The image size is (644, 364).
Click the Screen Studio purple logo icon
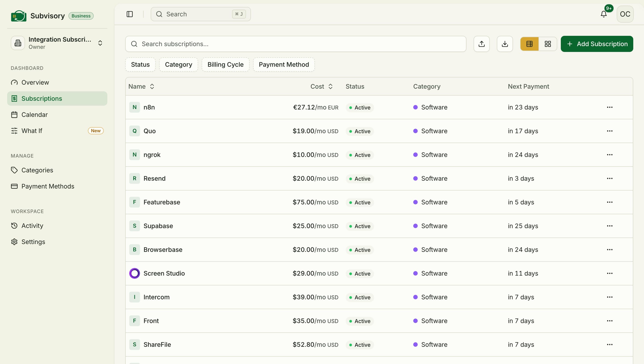click(x=134, y=273)
